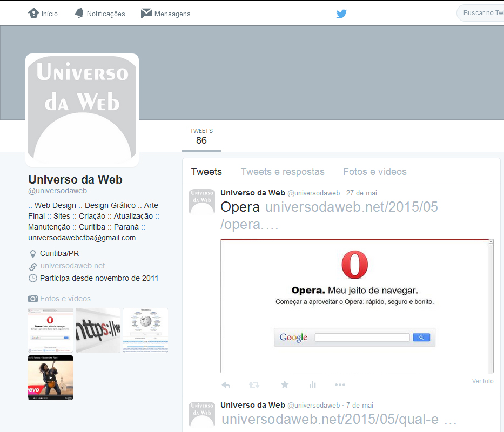Reply to the Opera tweet with the arrow icon
This screenshot has height=432, width=504.
[x=226, y=384]
